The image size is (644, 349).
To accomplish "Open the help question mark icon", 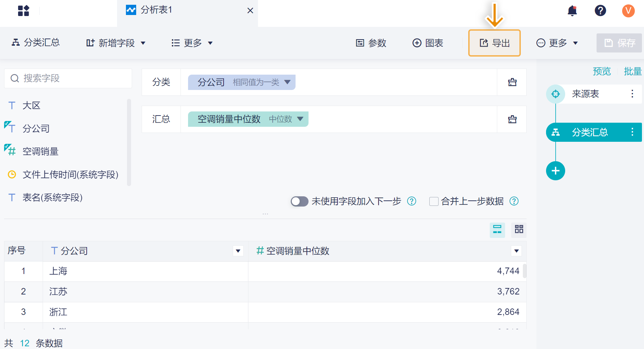I will [600, 11].
